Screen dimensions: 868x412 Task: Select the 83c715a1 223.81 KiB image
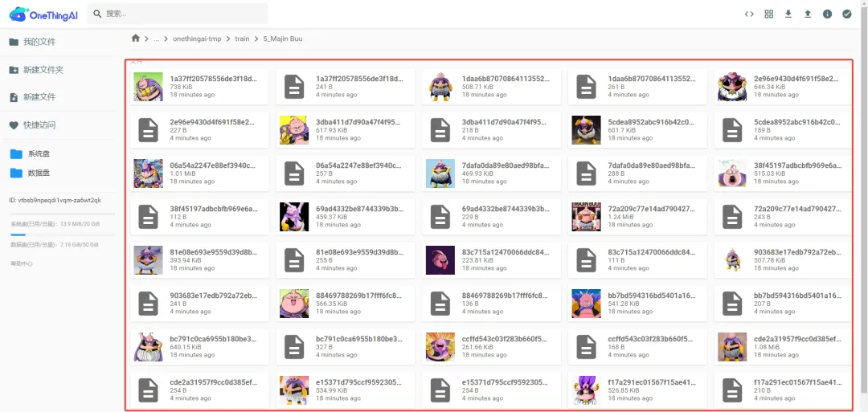pos(440,260)
